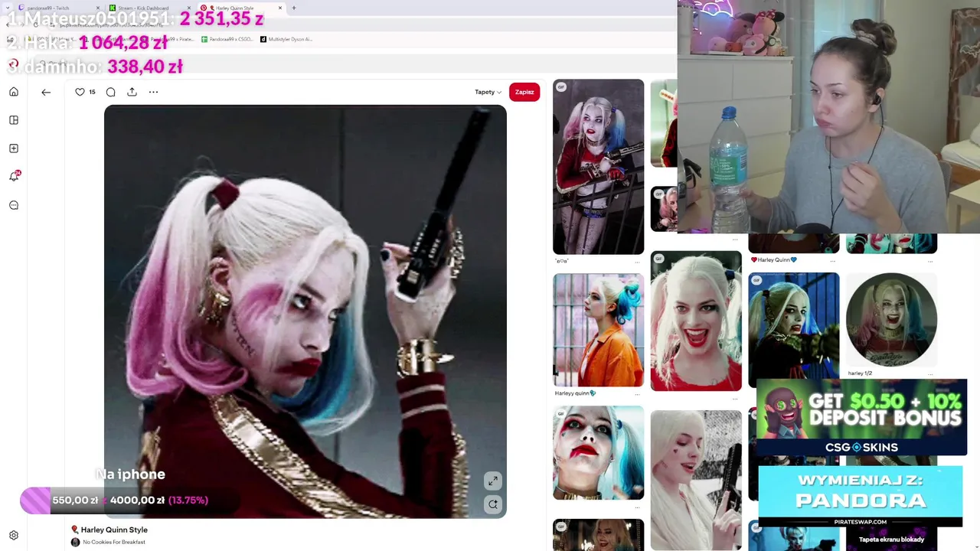The width and height of the screenshot is (980, 551).
Task: Click the Tapeta ekranu blokady pin label
Action: pyautogui.click(x=891, y=540)
